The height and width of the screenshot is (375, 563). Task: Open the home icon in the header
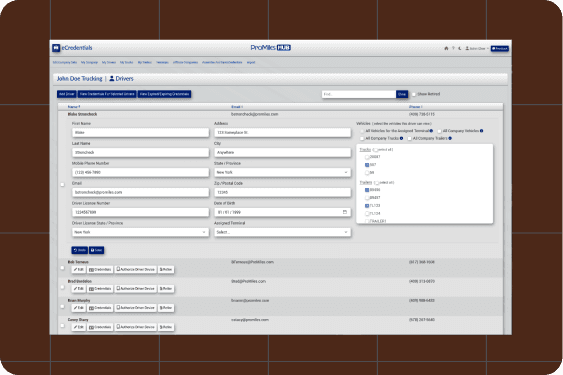tap(446, 48)
